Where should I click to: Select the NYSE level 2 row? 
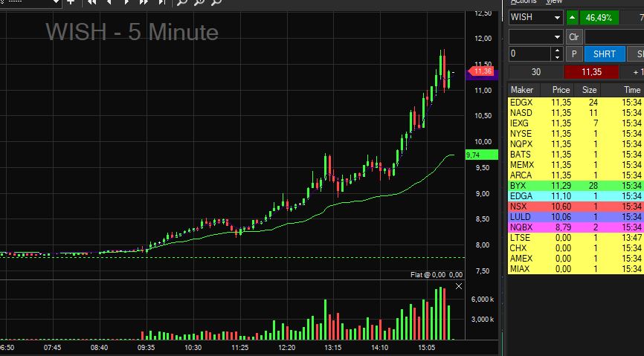[576, 134]
